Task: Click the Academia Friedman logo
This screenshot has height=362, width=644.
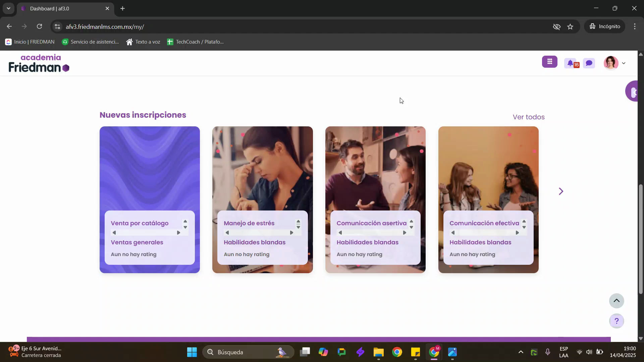Action: [x=39, y=63]
